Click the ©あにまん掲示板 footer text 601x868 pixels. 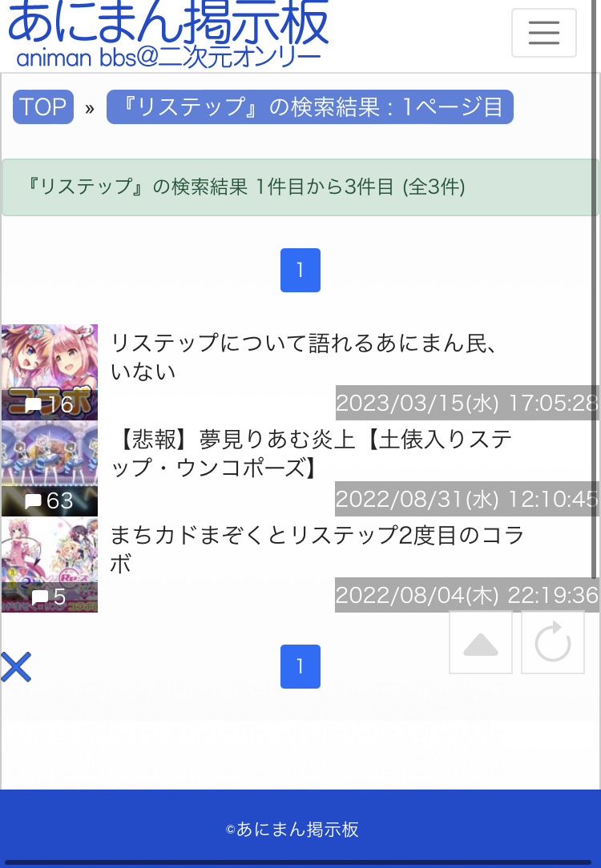tap(292, 830)
